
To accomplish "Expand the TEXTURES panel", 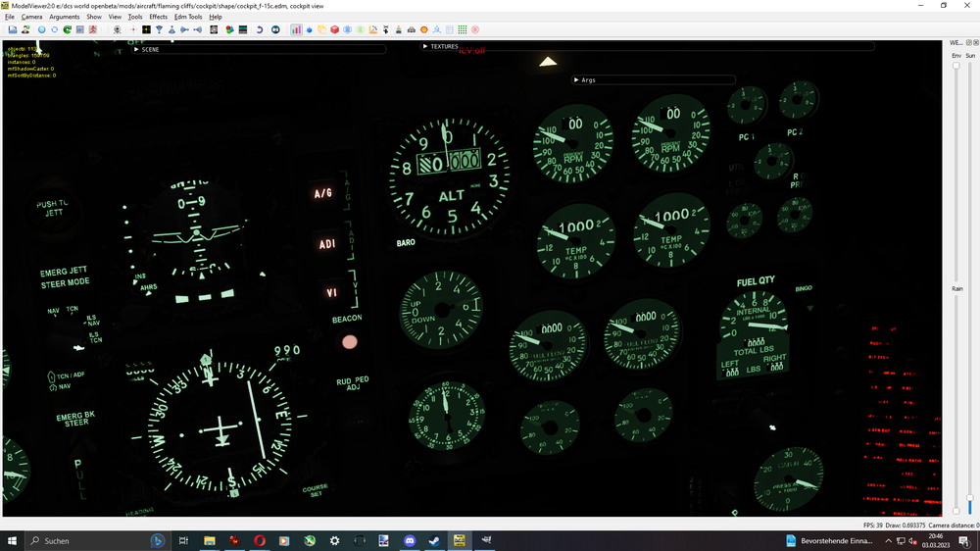I will 425,46.
